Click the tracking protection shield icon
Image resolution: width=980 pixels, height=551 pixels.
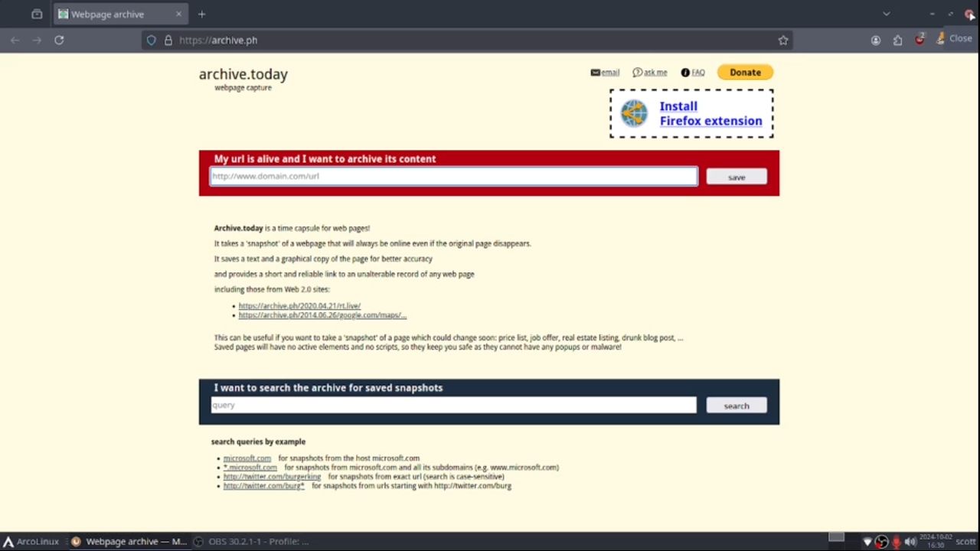pyautogui.click(x=152, y=40)
